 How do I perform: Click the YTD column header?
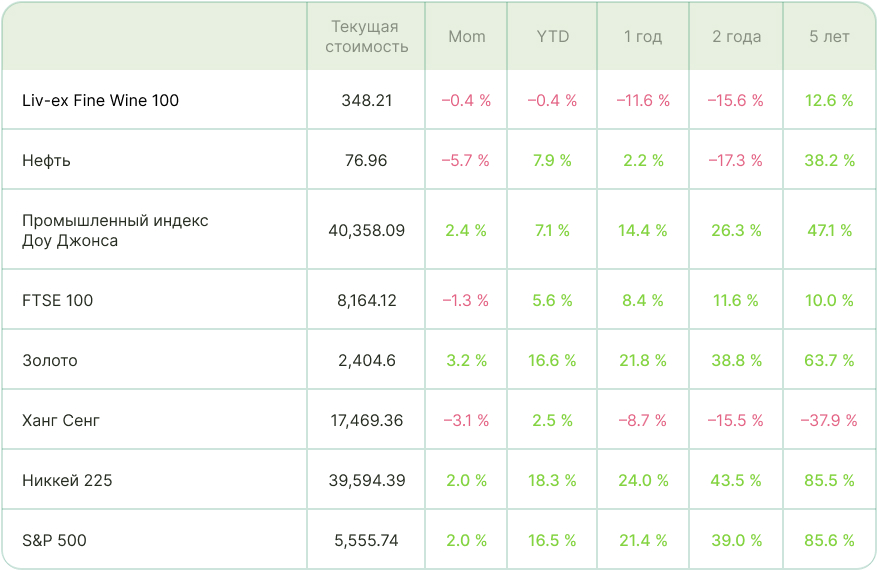[x=552, y=37]
